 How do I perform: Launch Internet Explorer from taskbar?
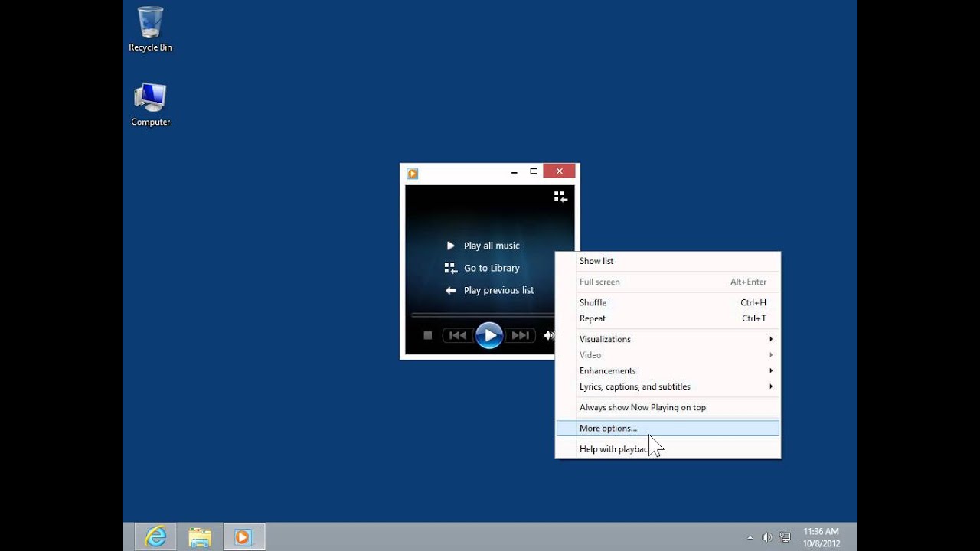pos(155,537)
